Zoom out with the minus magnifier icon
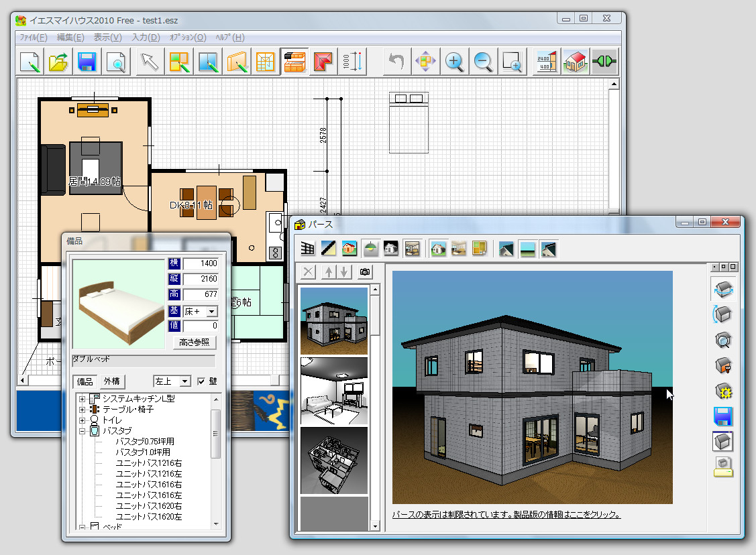Image resolution: width=756 pixels, height=555 pixels. click(x=483, y=62)
